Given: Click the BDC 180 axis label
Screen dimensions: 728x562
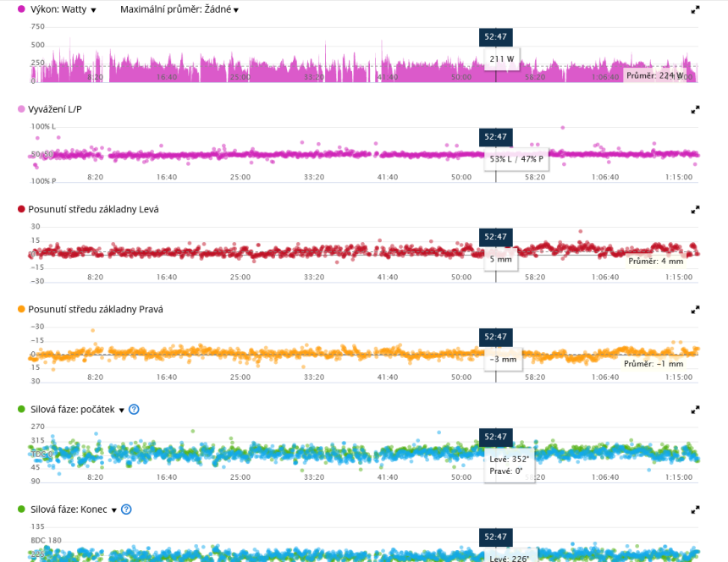Looking at the screenshot, I should [46, 540].
